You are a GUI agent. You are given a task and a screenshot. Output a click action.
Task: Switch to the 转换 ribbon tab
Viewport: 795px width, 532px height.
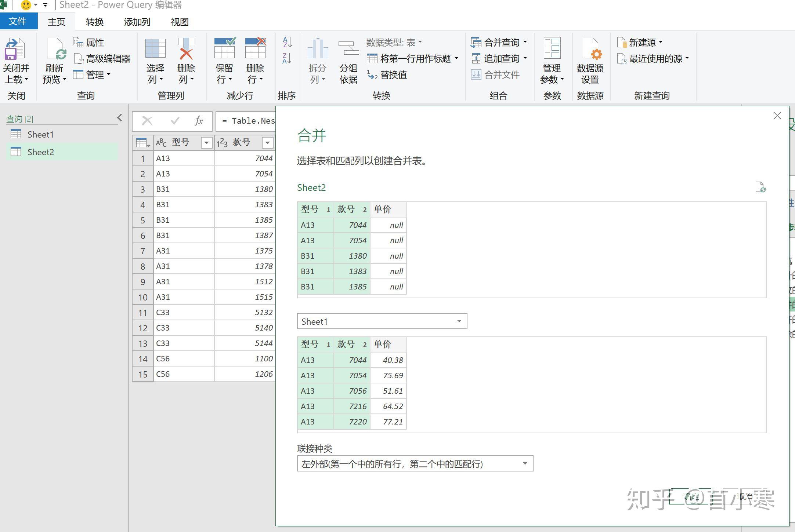pos(94,22)
